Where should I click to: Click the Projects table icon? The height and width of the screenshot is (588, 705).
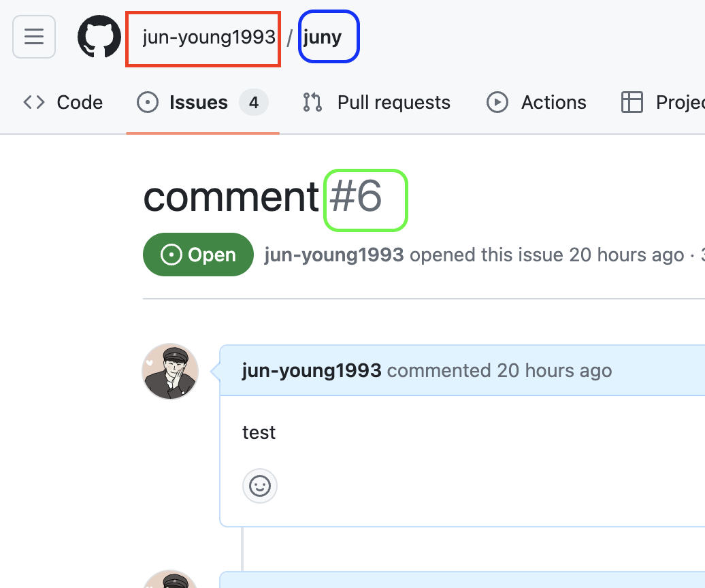pyautogui.click(x=632, y=102)
